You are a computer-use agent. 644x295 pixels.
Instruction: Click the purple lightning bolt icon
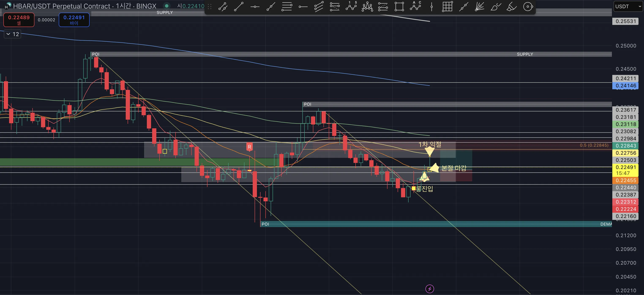[430, 289]
